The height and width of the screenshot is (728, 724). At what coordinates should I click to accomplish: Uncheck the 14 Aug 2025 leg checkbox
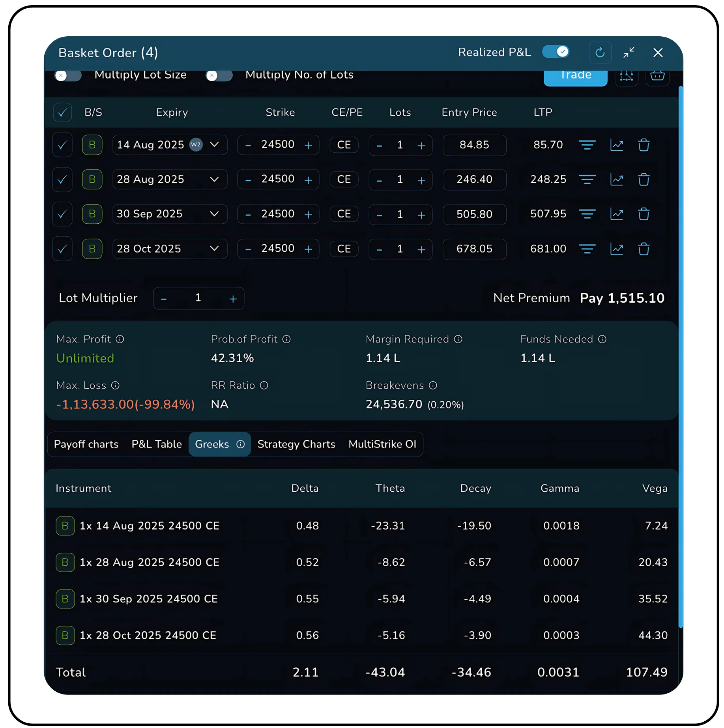click(x=62, y=145)
